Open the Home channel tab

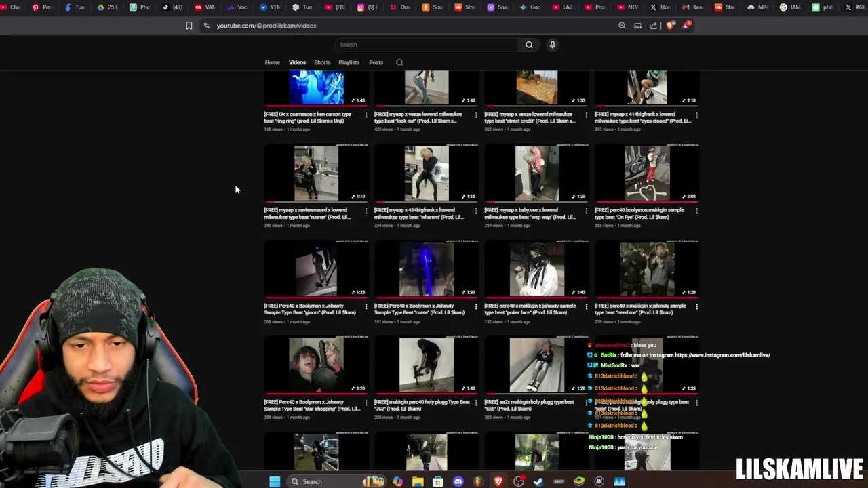pyautogui.click(x=272, y=62)
